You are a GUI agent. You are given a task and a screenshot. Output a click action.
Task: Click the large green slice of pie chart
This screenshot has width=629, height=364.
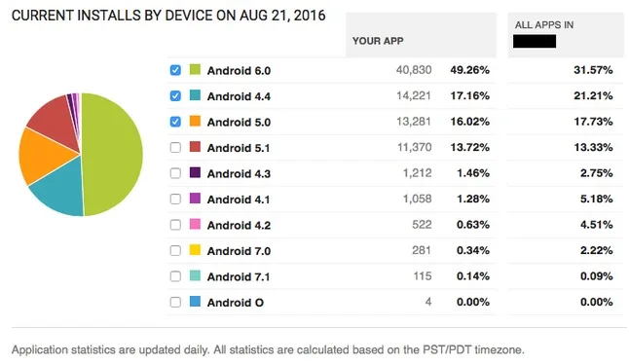point(114,155)
